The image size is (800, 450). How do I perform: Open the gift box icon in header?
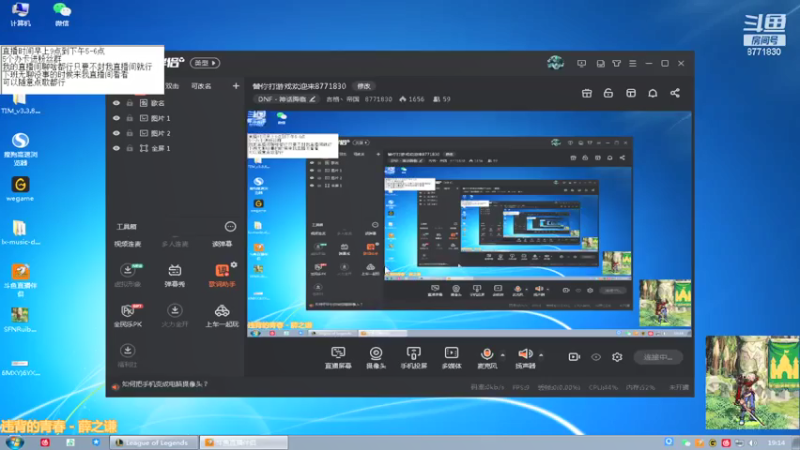point(587,93)
